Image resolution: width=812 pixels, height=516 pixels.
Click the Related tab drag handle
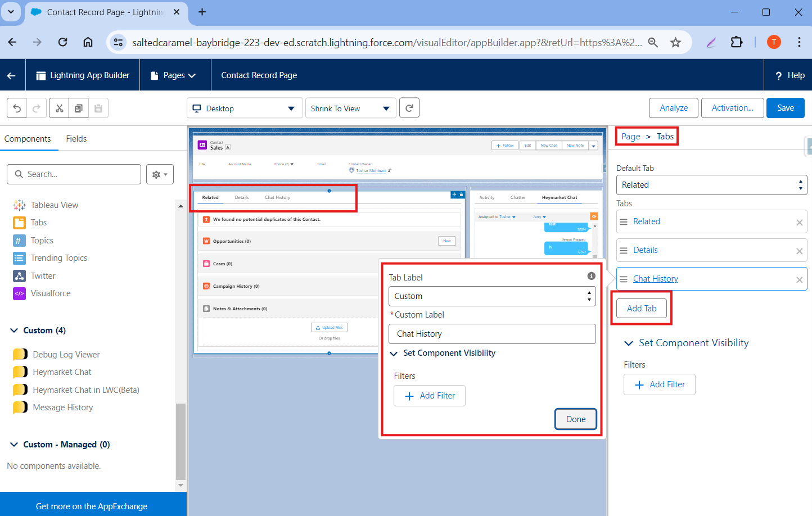coord(624,222)
